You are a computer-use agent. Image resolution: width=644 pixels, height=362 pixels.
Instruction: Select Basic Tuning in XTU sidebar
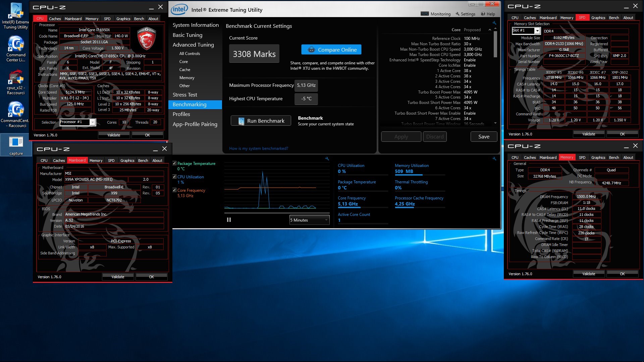click(x=187, y=35)
